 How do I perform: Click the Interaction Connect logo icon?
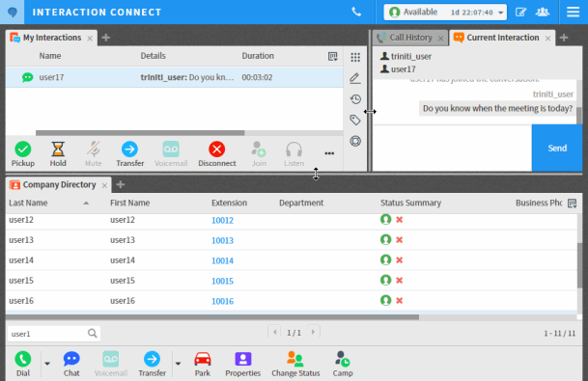(12, 12)
